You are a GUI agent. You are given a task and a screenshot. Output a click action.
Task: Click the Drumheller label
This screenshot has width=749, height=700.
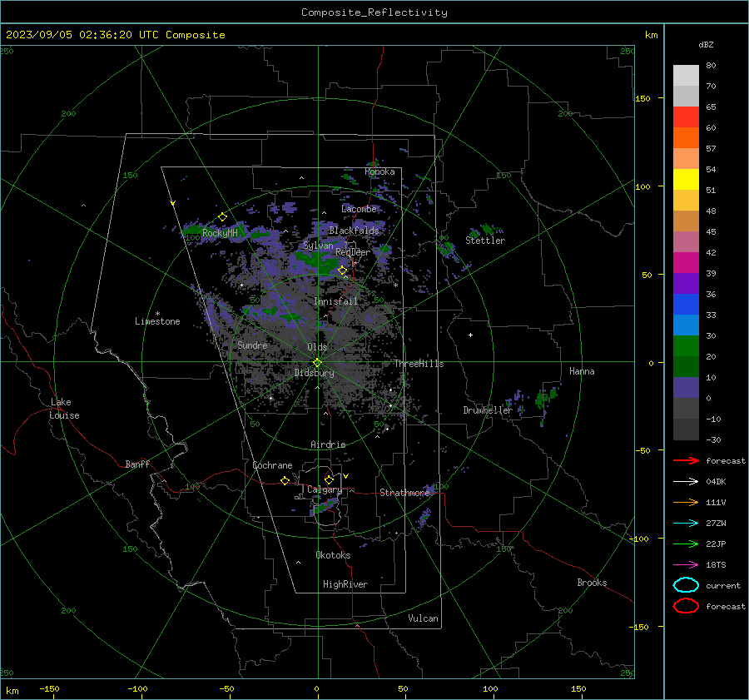click(x=488, y=410)
